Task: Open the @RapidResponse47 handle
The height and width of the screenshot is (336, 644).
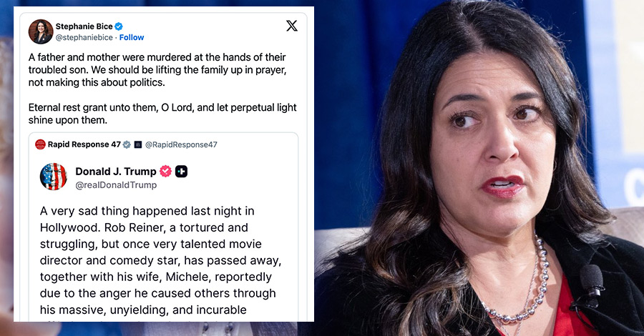Action: (x=181, y=144)
